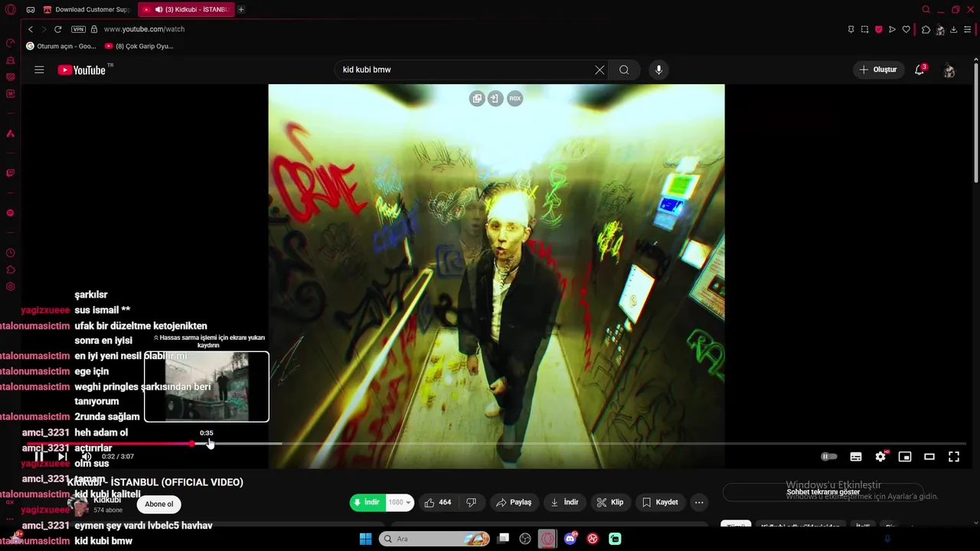Open the browser extensions cube icon

click(926, 29)
